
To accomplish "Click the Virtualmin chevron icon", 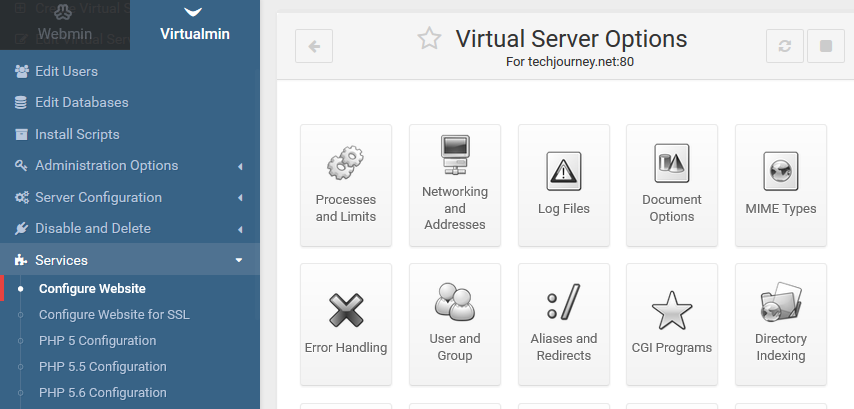I will [x=193, y=11].
